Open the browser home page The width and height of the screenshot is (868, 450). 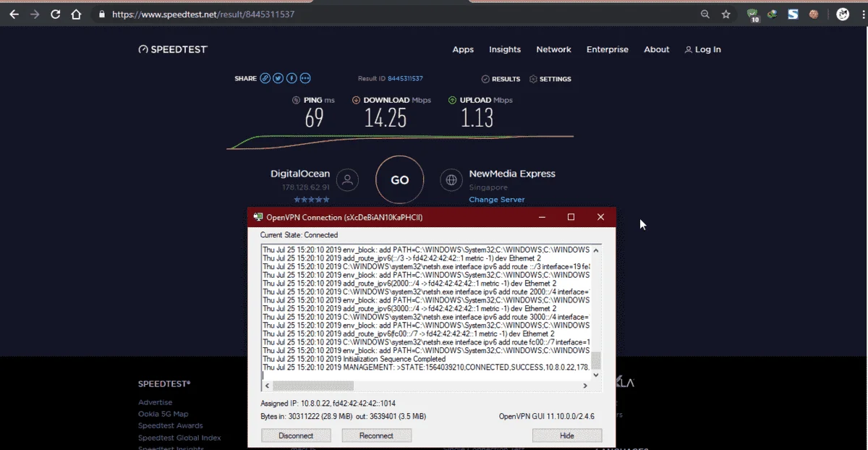[x=76, y=14]
